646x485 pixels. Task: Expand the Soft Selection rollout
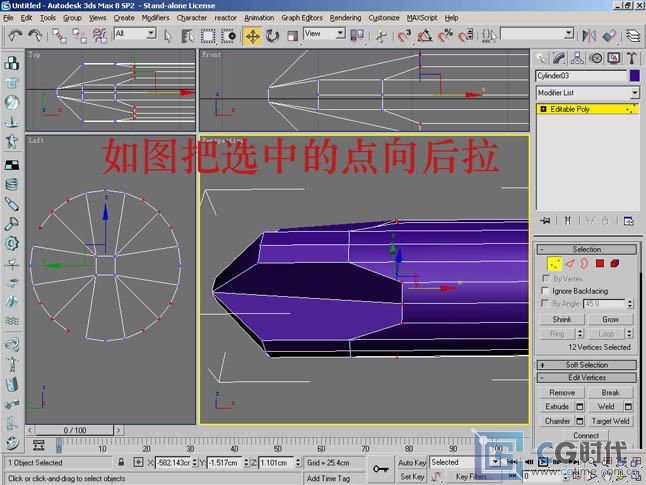click(587, 365)
